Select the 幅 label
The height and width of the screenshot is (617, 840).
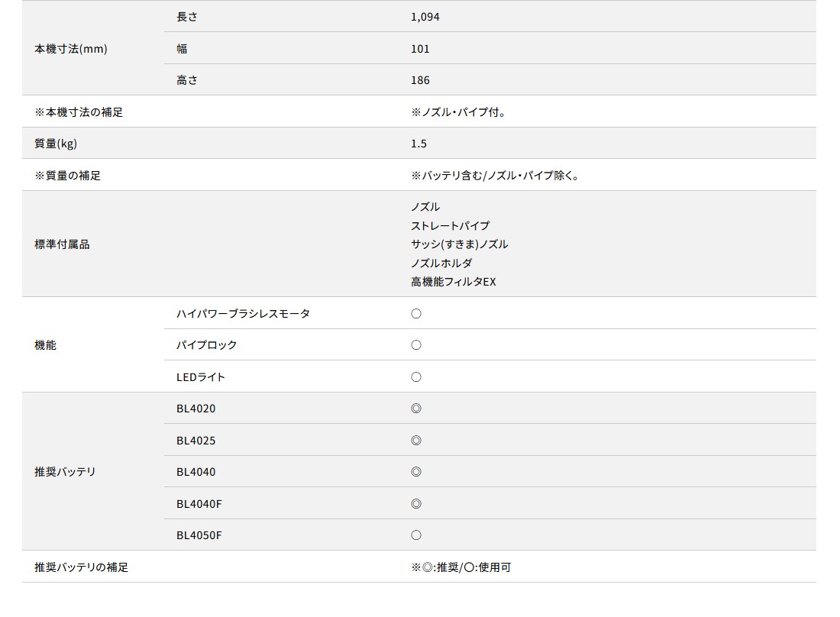click(x=183, y=49)
